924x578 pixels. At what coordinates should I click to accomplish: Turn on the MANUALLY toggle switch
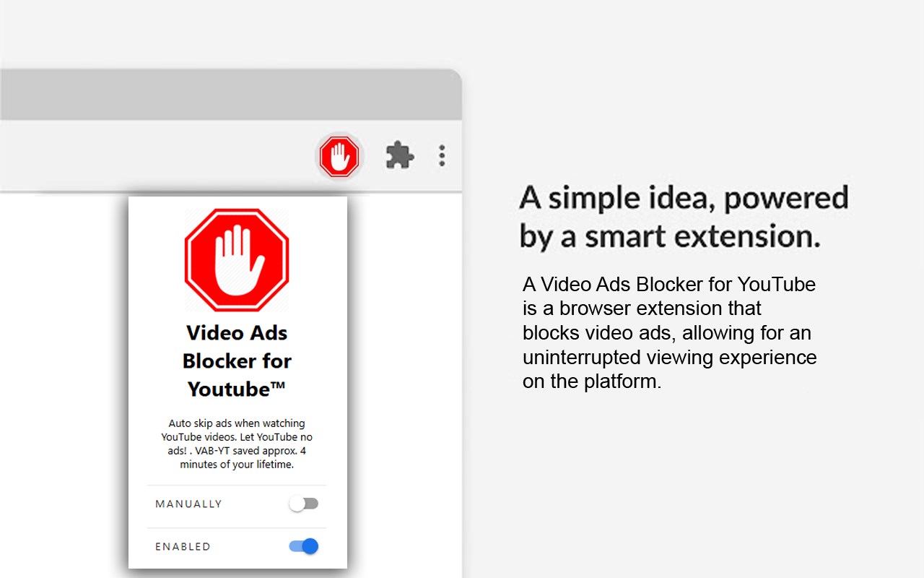(x=304, y=504)
